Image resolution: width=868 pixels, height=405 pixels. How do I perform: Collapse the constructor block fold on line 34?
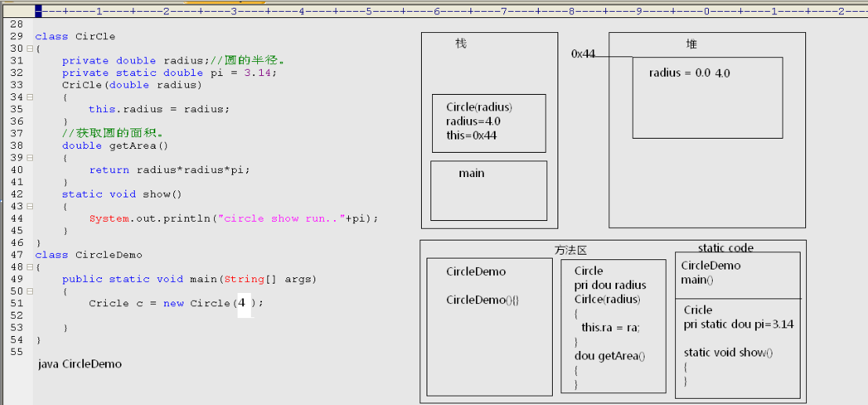29,97
